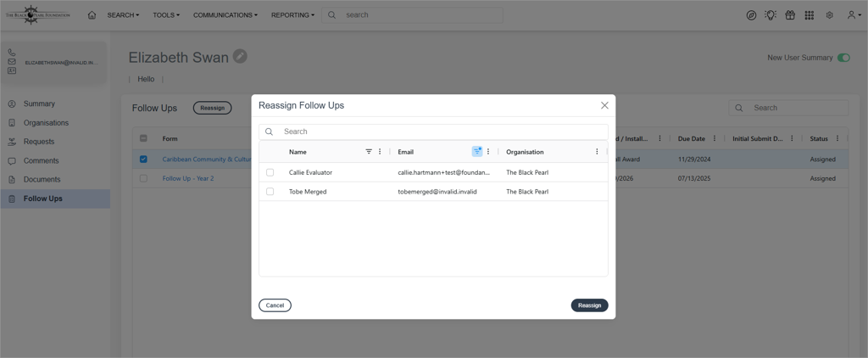This screenshot has width=868, height=358.
Task: Click the Tobe Merged name cell
Action: coord(307,191)
